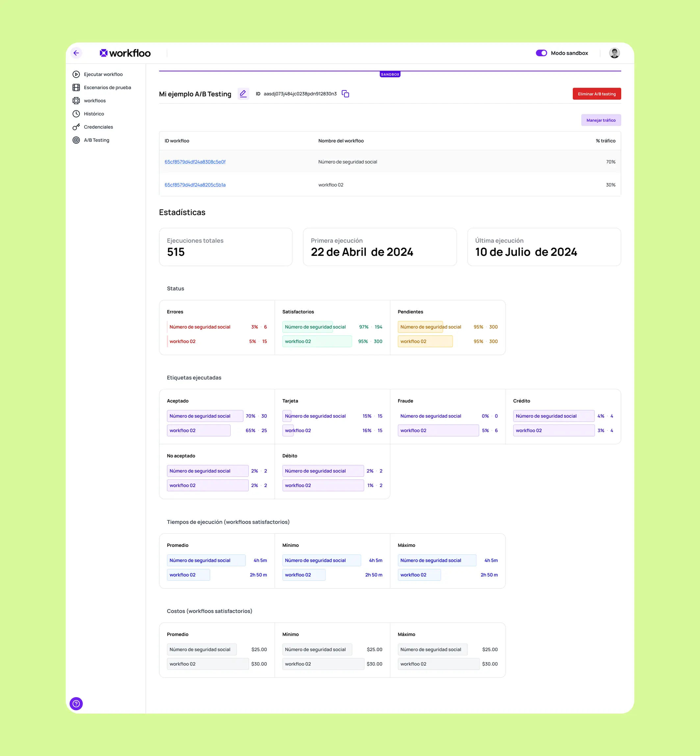Click the Credenciales key icon
The width and height of the screenshot is (700, 756).
tap(76, 127)
